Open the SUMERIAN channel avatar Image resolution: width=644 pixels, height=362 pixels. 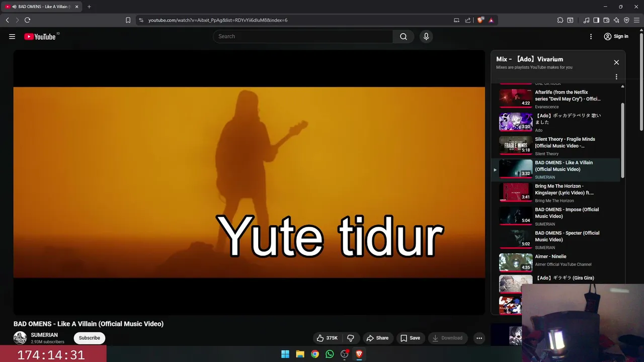tap(20, 338)
